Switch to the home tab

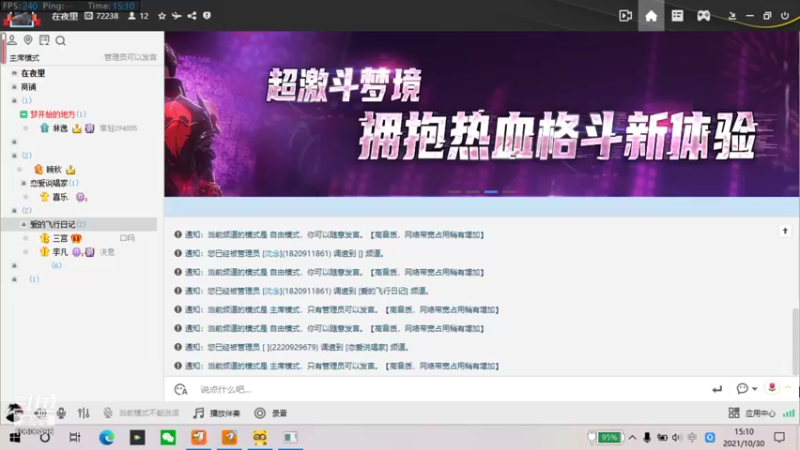pyautogui.click(x=651, y=16)
